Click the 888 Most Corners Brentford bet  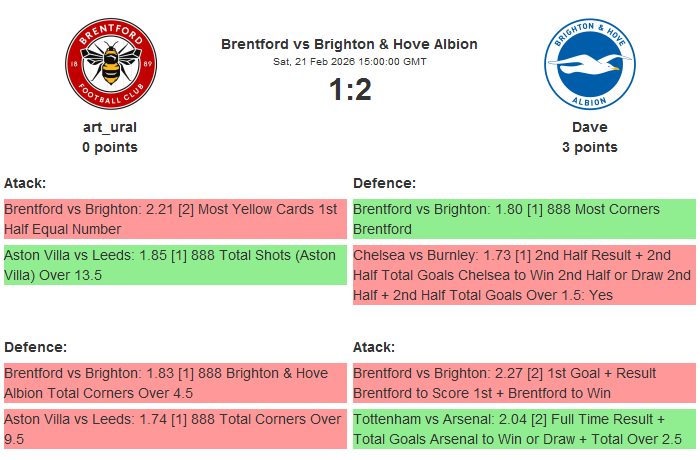pyautogui.click(x=524, y=219)
